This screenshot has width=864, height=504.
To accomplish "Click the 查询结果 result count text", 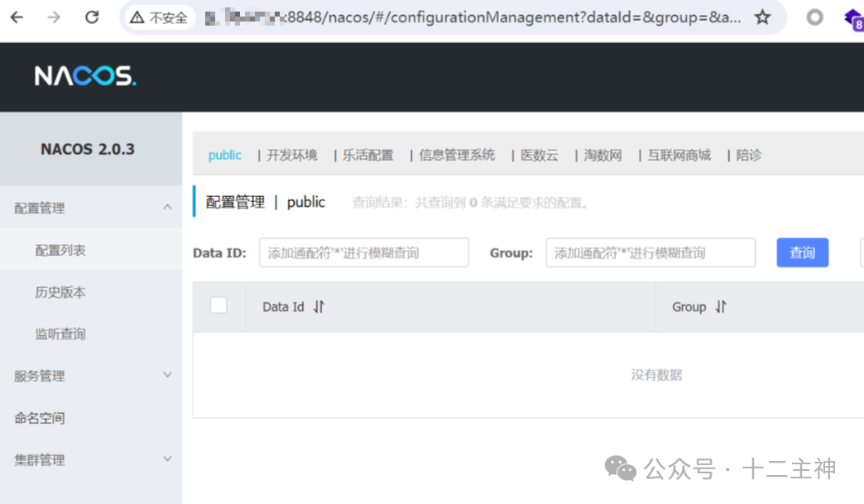I will 472,203.
